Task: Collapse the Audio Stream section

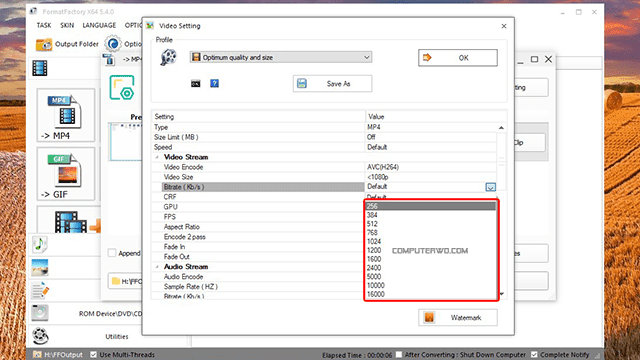Action: click(157, 267)
